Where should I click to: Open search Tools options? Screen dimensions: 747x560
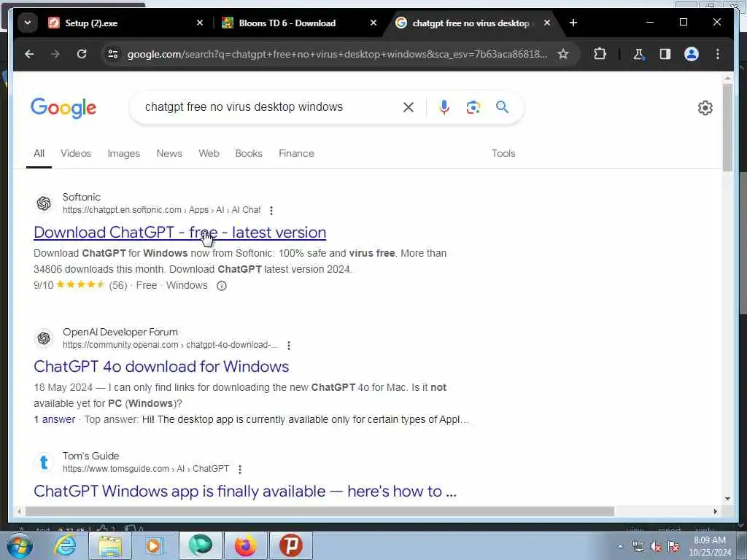pos(503,154)
